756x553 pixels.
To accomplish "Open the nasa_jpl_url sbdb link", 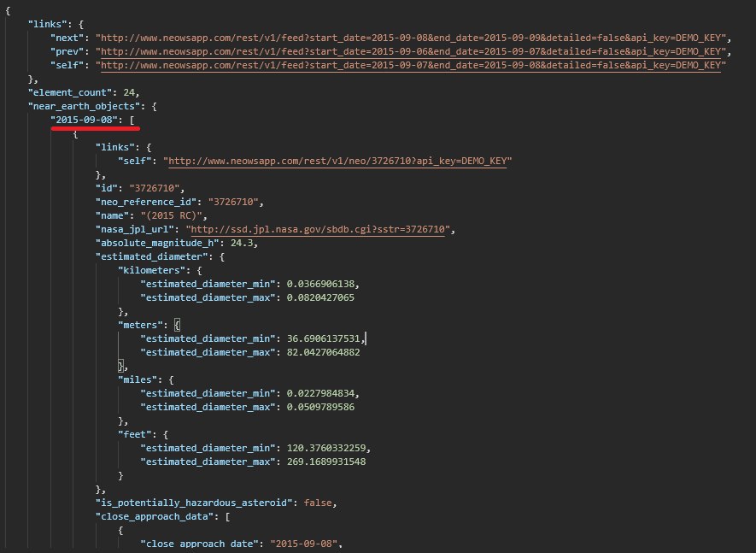I will coord(318,229).
